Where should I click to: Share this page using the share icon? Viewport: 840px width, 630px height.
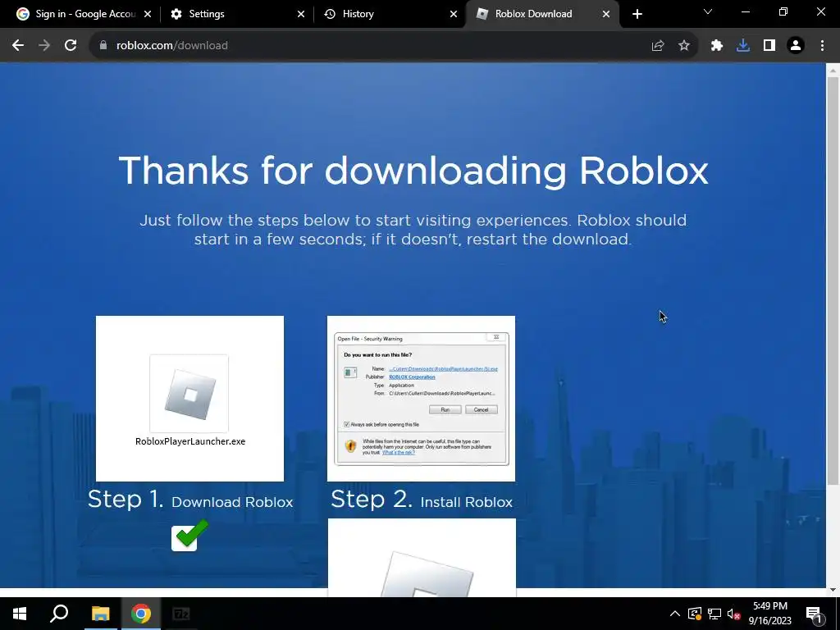pos(658,46)
